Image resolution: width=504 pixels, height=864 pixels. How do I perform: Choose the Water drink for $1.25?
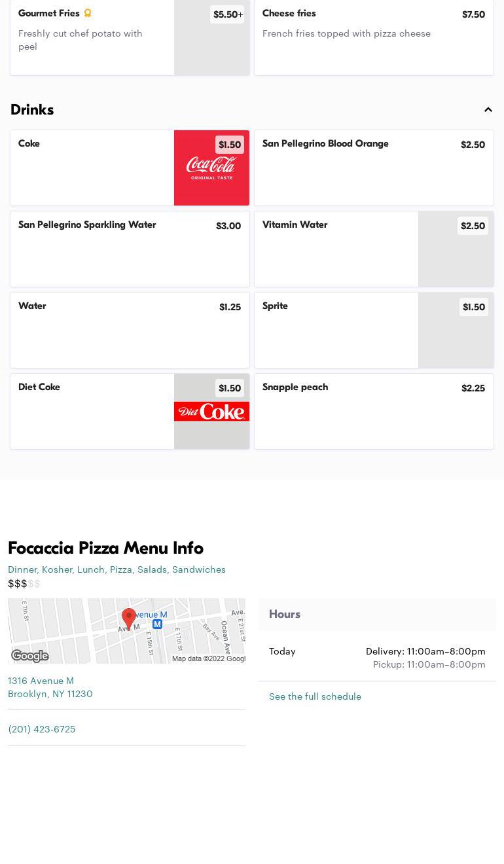tap(130, 330)
